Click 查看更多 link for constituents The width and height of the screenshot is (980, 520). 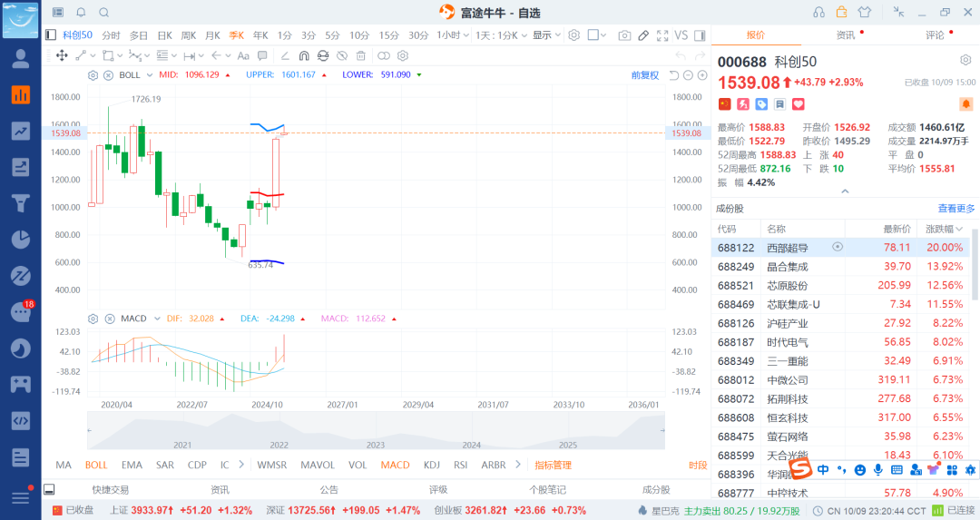955,208
